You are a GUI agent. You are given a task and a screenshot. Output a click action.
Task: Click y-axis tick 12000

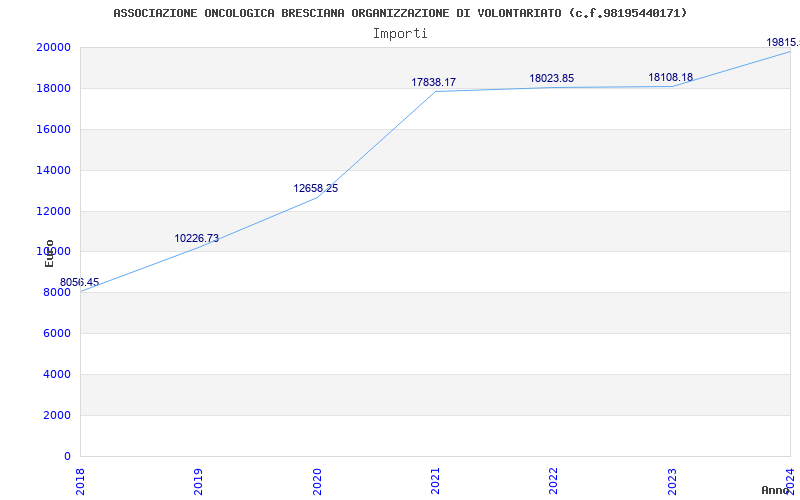(x=53, y=211)
